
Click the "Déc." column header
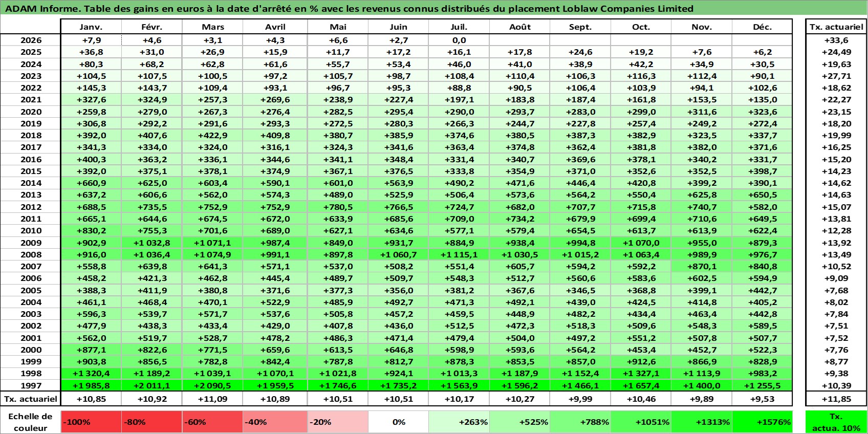[762, 27]
